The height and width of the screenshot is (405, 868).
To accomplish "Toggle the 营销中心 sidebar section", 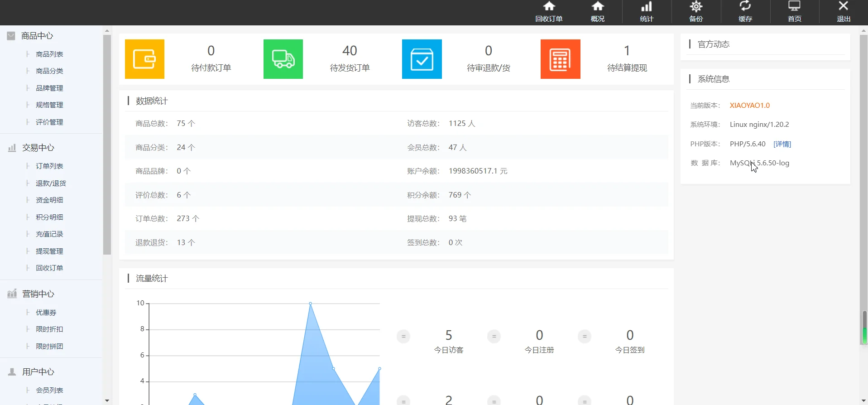I will coord(38,294).
